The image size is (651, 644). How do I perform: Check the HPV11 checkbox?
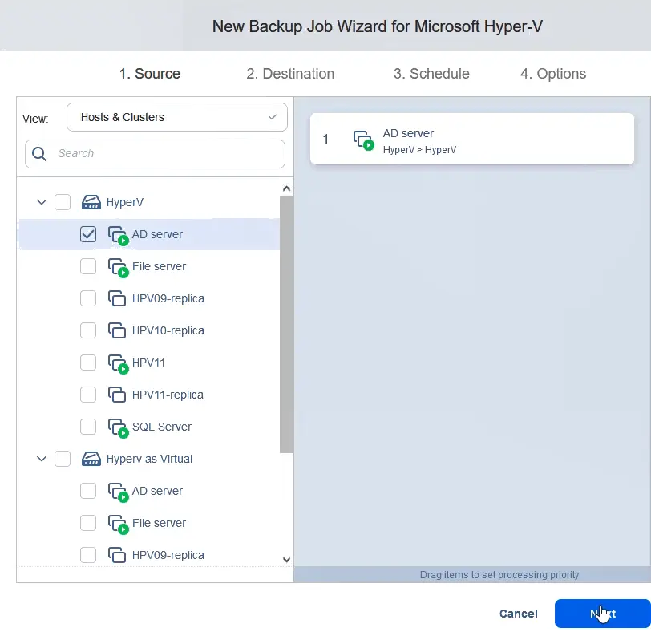(88, 363)
